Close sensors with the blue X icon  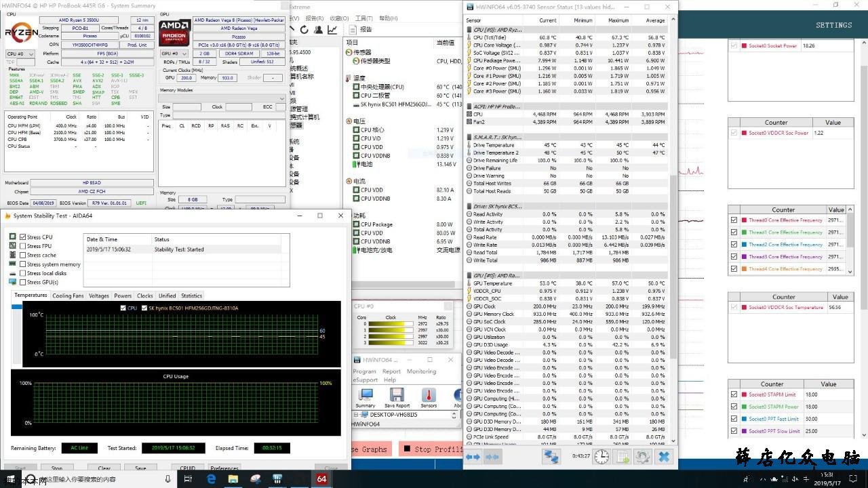coord(664,457)
